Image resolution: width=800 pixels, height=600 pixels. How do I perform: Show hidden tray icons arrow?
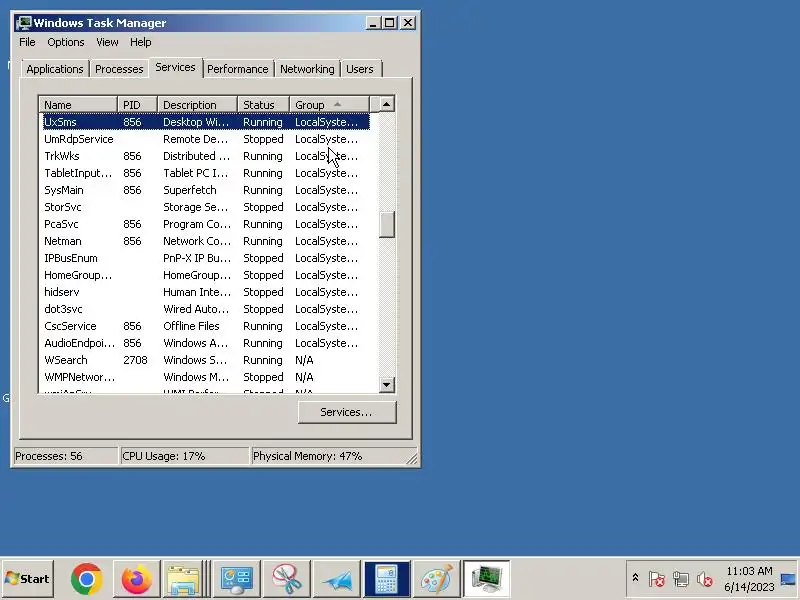pos(635,578)
